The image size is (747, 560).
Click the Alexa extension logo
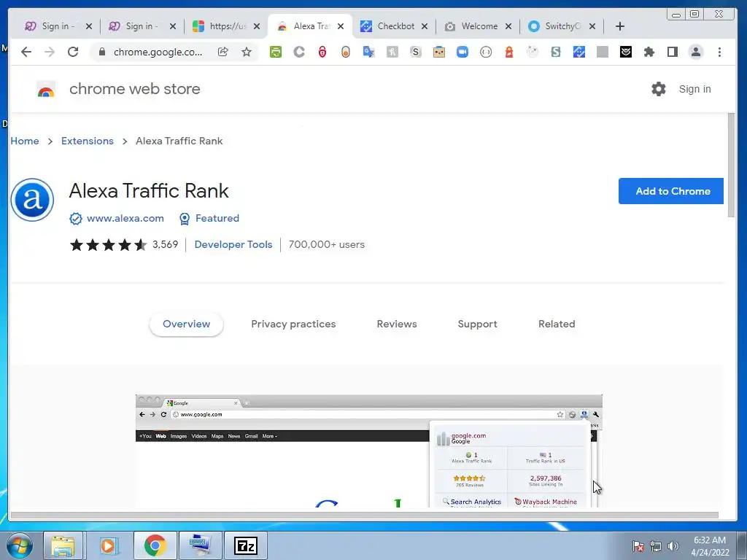32,200
